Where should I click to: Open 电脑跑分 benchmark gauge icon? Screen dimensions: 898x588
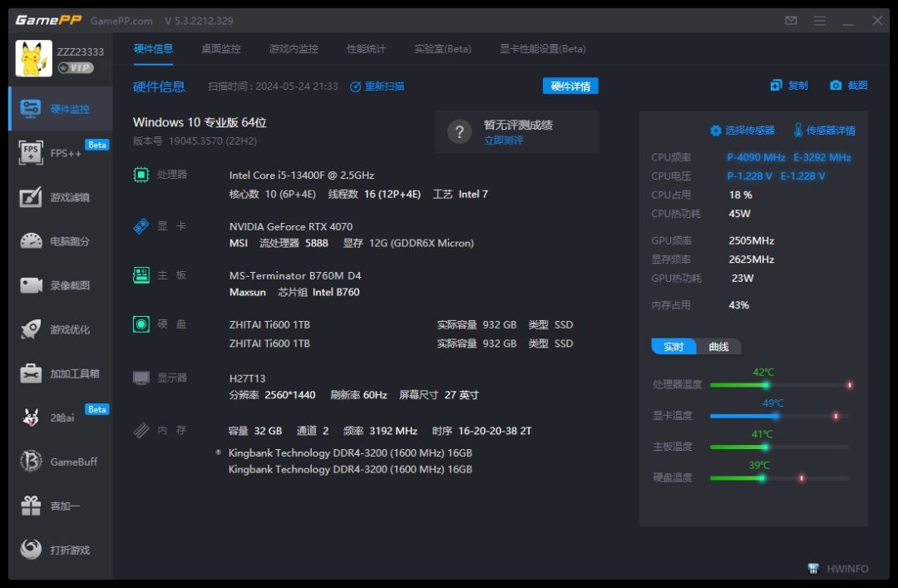click(31, 240)
